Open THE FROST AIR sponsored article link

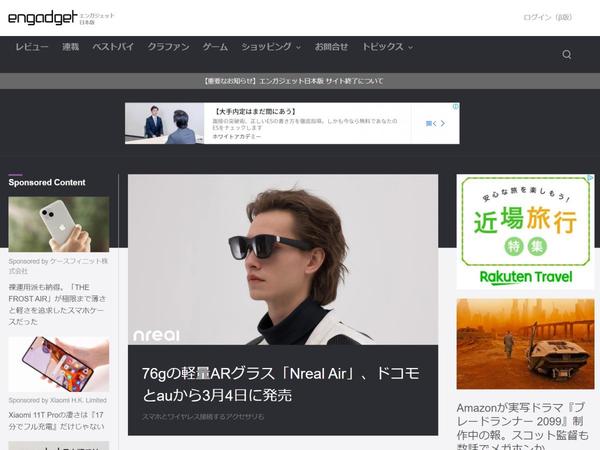[x=57, y=304]
